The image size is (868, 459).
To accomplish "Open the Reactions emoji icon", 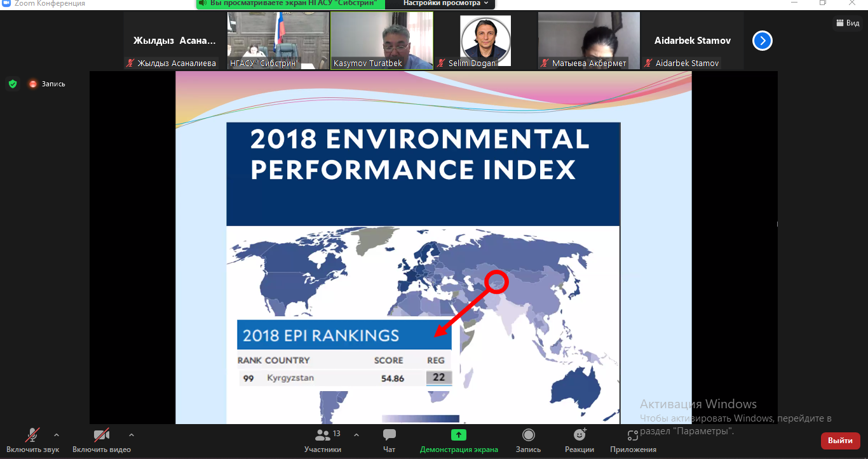I will tap(580, 435).
